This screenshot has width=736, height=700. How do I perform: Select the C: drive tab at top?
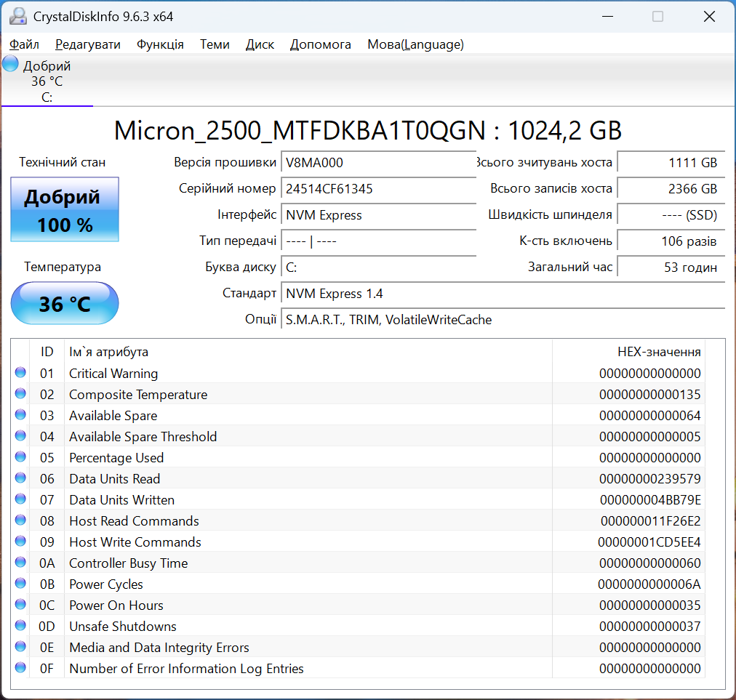click(x=47, y=81)
